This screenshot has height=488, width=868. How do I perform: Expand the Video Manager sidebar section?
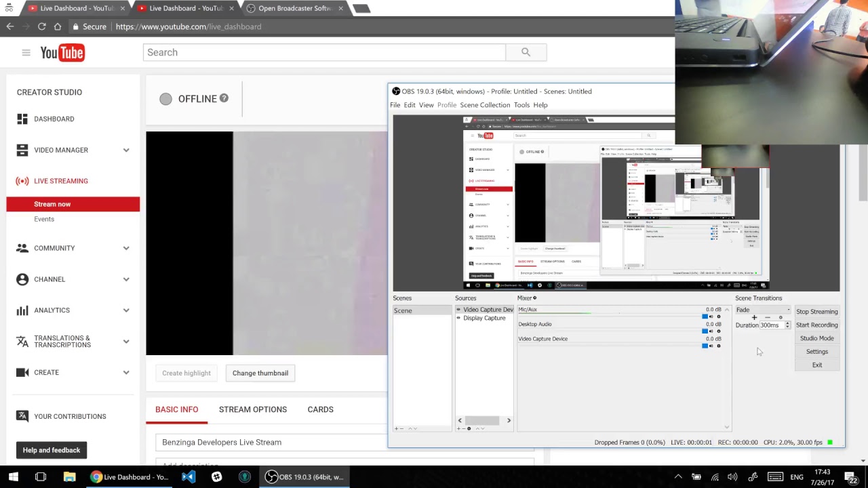pyautogui.click(x=126, y=150)
